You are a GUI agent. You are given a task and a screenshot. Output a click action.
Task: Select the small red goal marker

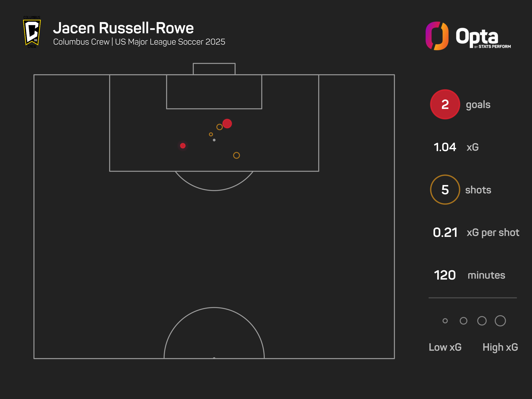click(183, 146)
